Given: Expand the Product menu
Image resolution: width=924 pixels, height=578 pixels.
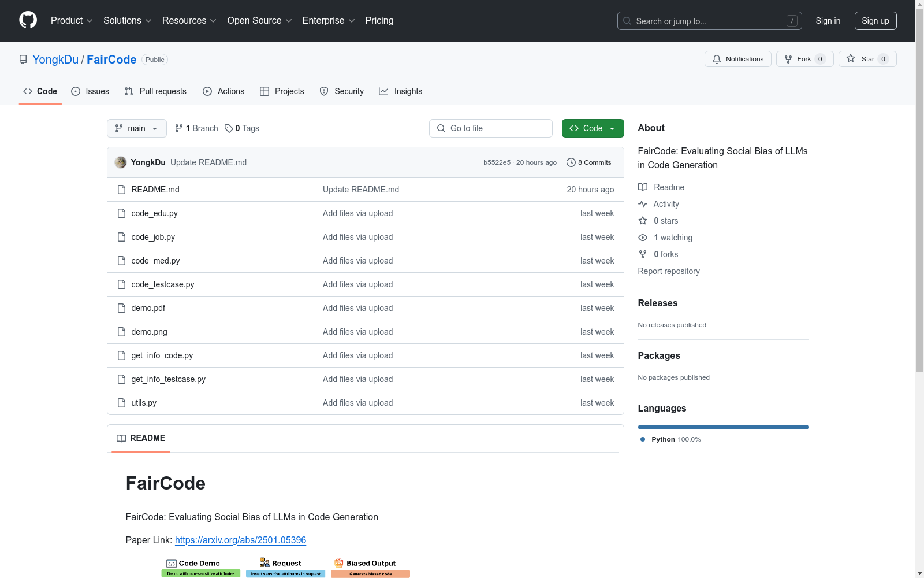Looking at the screenshot, I should [x=72, y=21].
